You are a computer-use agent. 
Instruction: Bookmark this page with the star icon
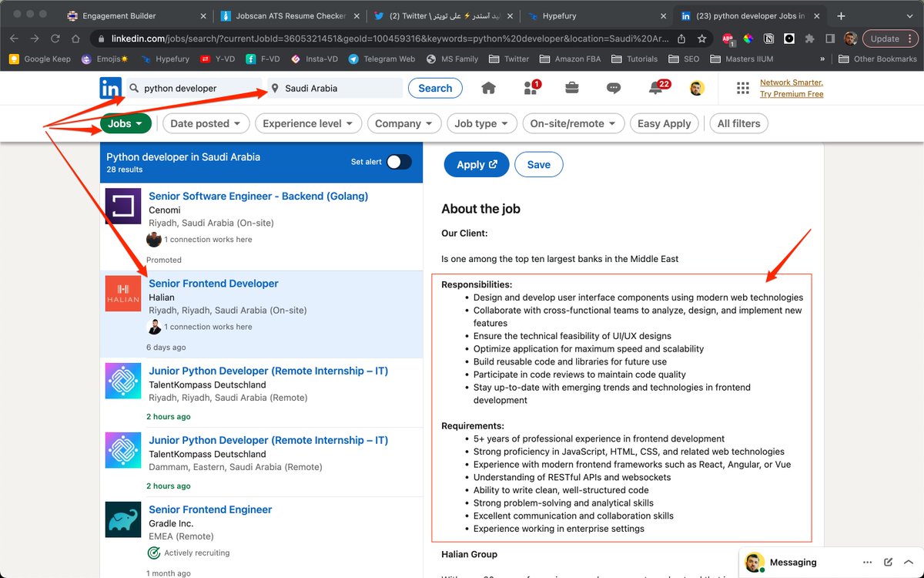pos(702,39)
